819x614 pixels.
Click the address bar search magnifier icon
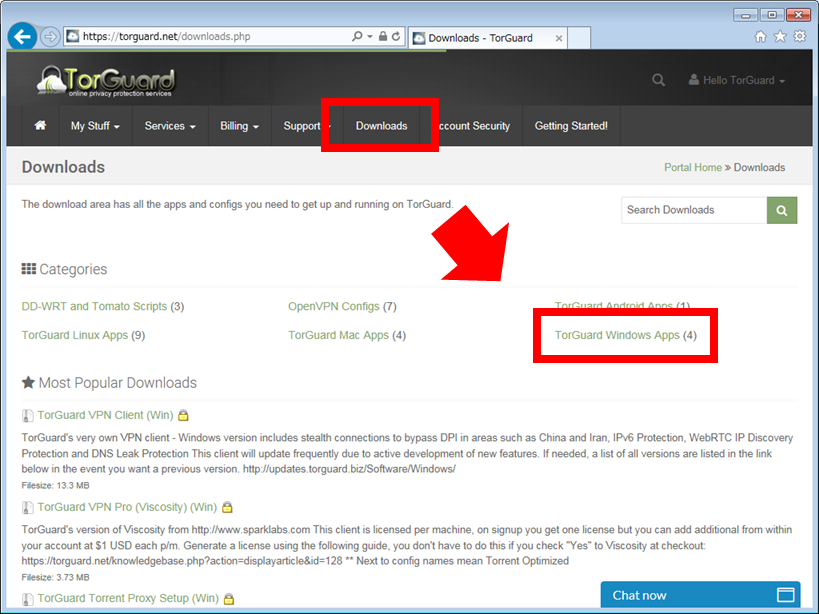pos(357,36)
